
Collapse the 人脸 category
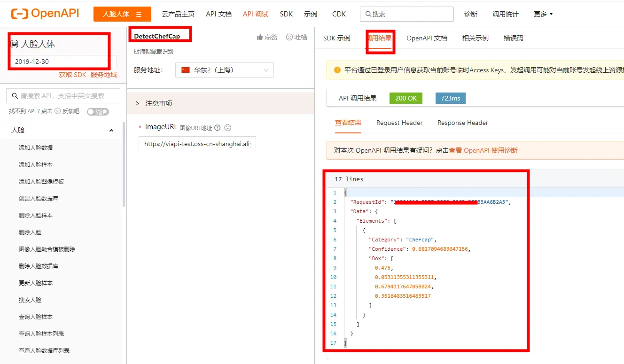(x=111, y=131)
